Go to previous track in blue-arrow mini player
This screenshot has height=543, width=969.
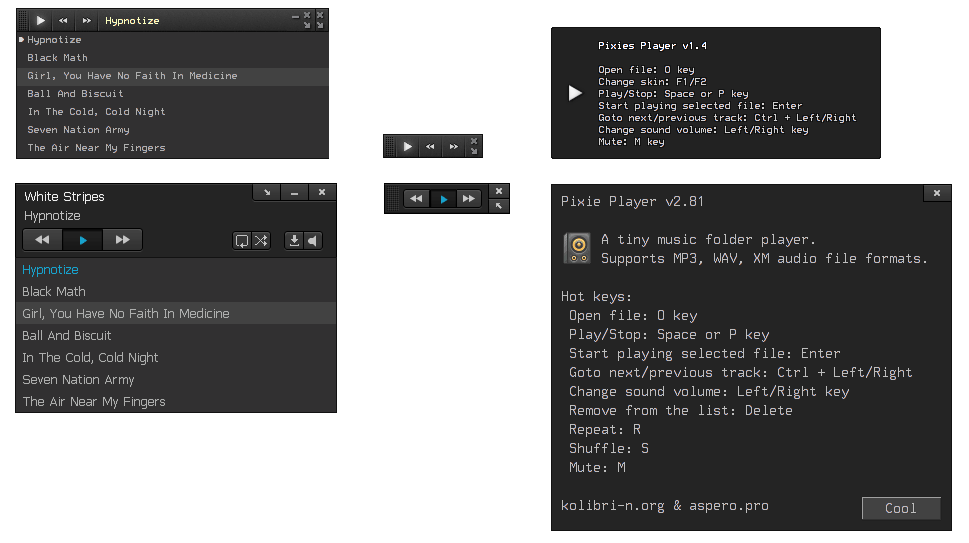click(x=417, y=199)
